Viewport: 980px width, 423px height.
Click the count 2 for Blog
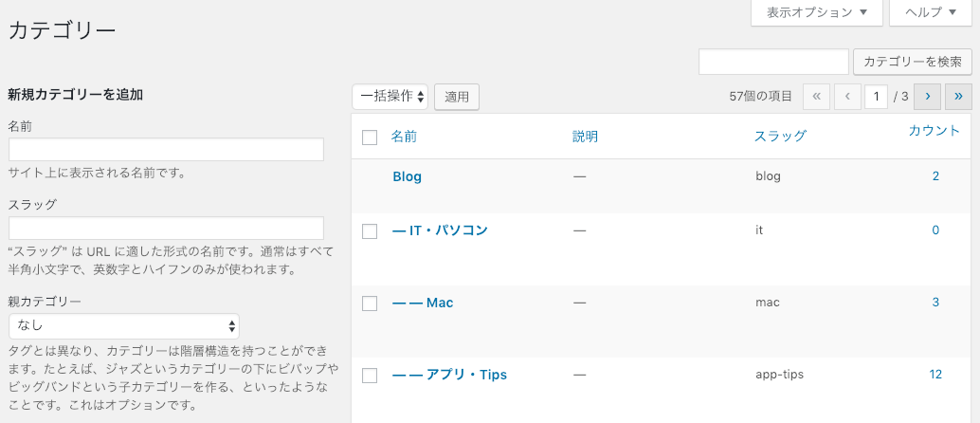point(935,176)
